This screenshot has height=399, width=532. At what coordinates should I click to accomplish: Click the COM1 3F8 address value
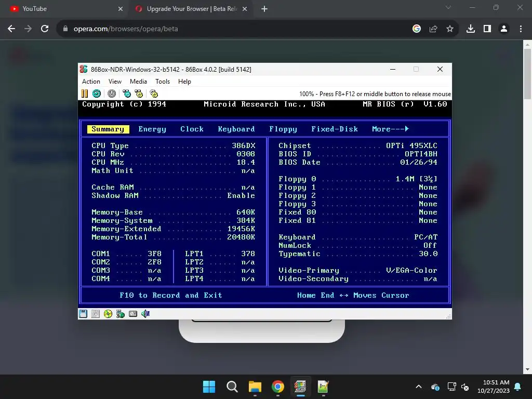[x=154, y=254]
